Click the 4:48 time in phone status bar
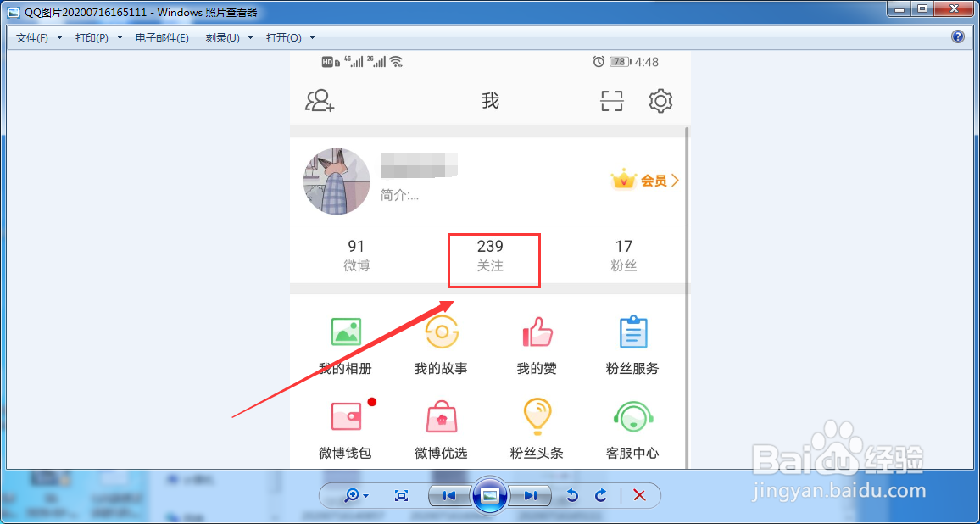Screen dimensions: 980x524 coord(646,61)
